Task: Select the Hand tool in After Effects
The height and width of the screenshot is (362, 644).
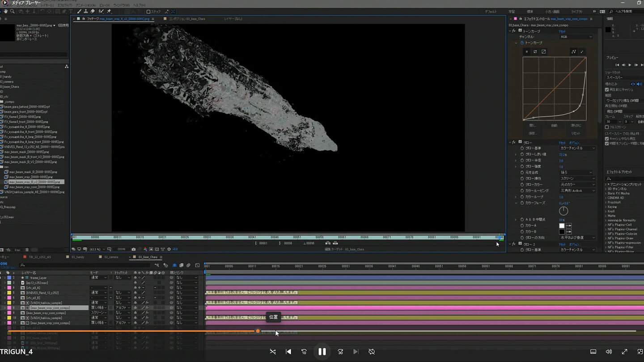Action: [x=5, y=11]
